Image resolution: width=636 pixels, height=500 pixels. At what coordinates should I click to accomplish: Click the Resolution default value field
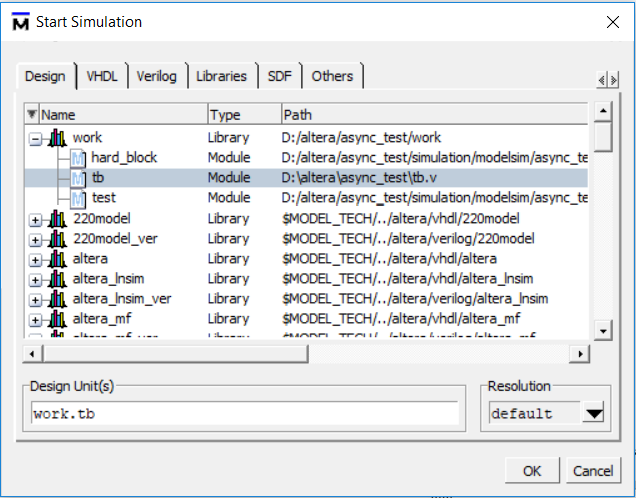535,413
